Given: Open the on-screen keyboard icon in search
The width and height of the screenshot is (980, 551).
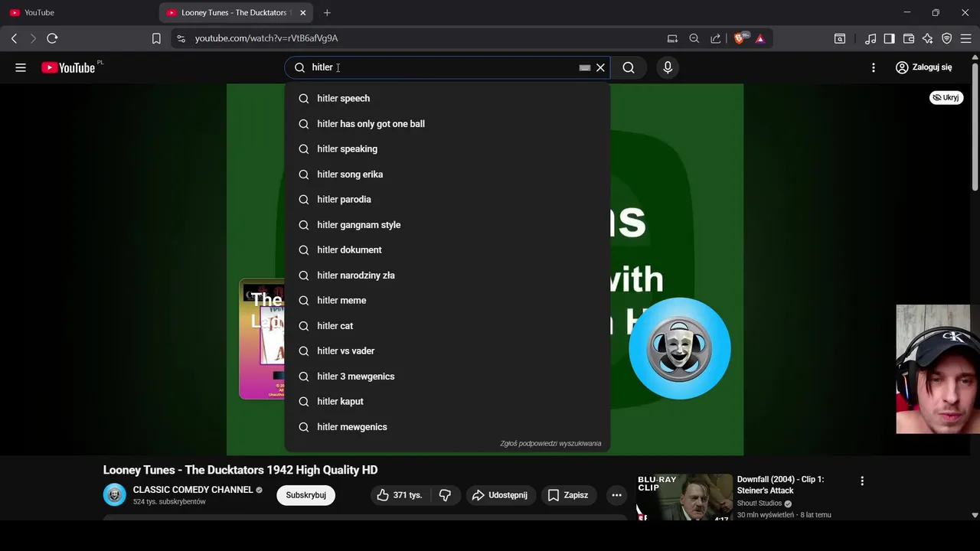Looking at the screenshot, I should [x=585, y=67].
